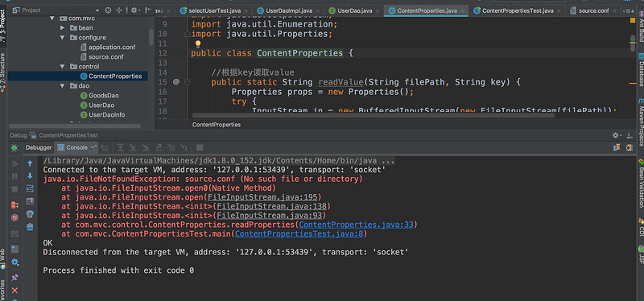Switch to the Debugger tab

click(39, 148)
